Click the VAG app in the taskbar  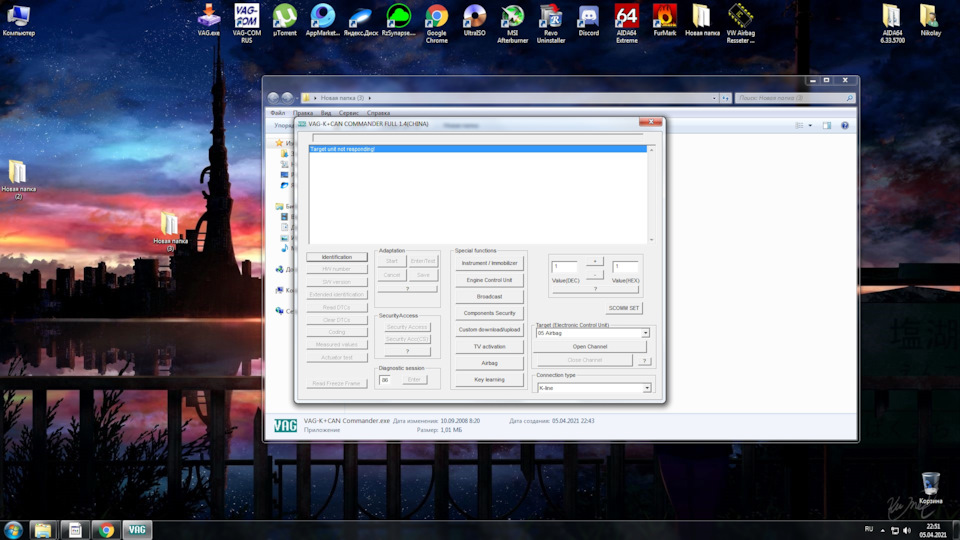pos(137,530)
